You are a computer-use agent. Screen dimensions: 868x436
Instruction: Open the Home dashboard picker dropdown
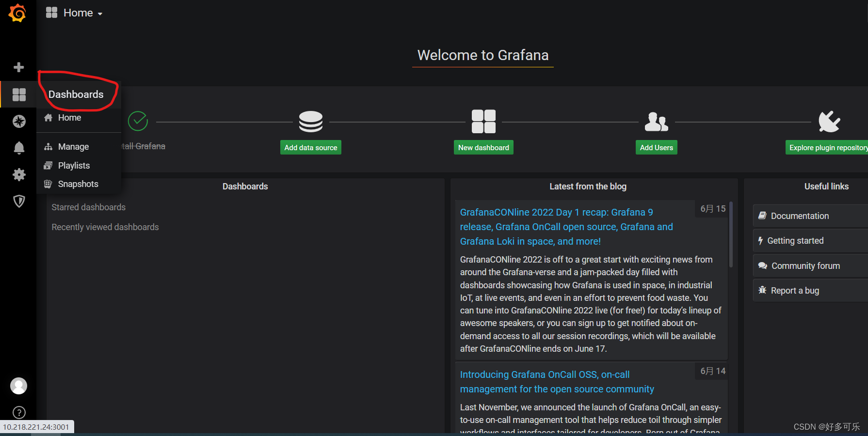coord(83,13)
